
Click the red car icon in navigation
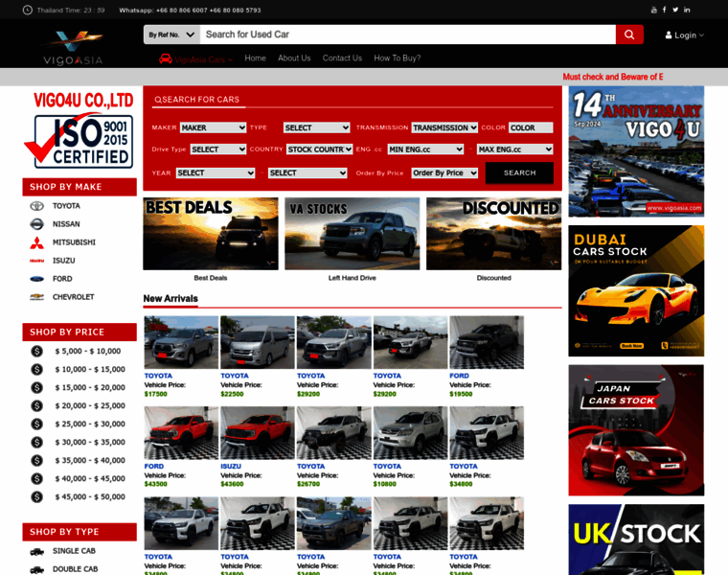pos(166,58)
